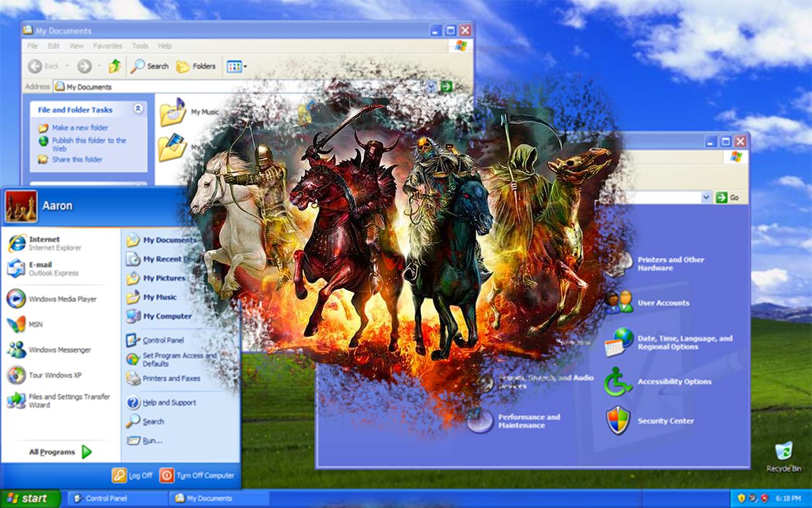Open the Tools menu in My Documents
This screenshot has height=508, width=812.
click(140, 46)
